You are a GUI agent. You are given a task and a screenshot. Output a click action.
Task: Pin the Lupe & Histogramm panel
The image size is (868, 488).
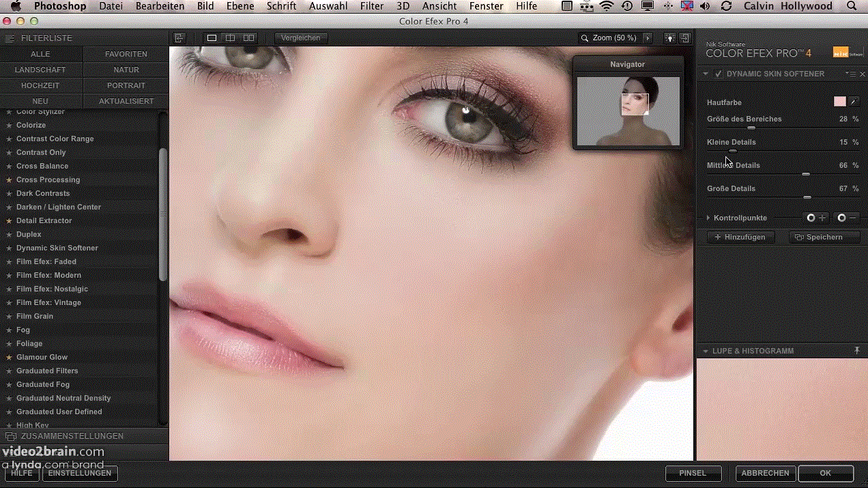coord(857,350)
